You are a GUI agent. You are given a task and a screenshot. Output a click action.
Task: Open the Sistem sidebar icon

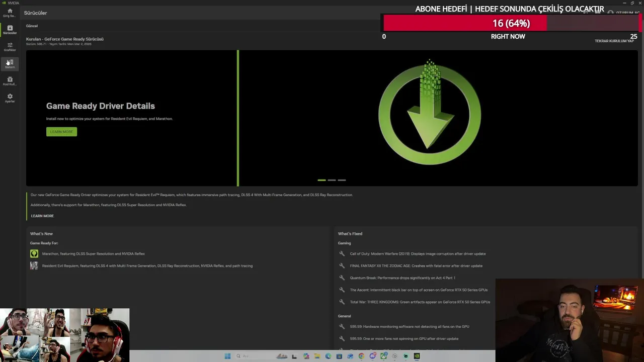pyautogui.click(x=10, y=64)
